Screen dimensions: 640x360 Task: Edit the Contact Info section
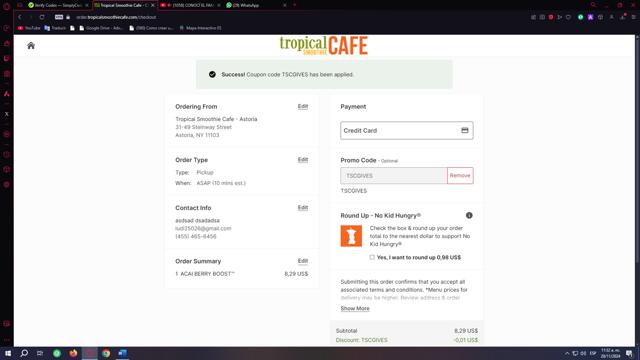pos(302,208)
